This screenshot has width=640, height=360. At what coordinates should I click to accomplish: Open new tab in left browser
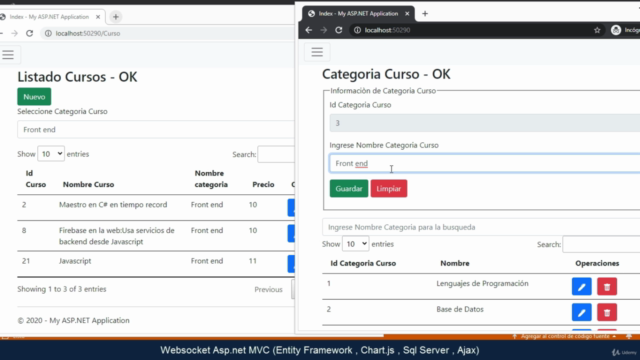pos(116,17)
